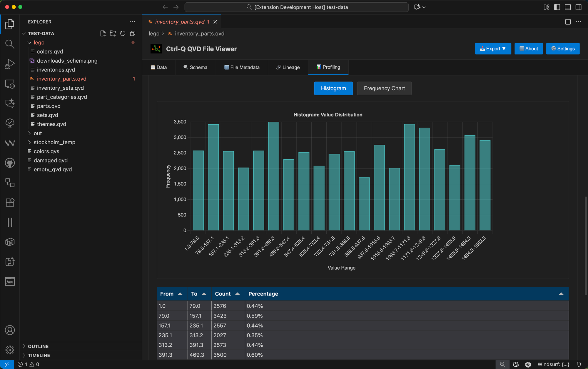Screen dimensions: 588x369
Task: Switch chart to Frequency Chart
Action: [384, 88]
